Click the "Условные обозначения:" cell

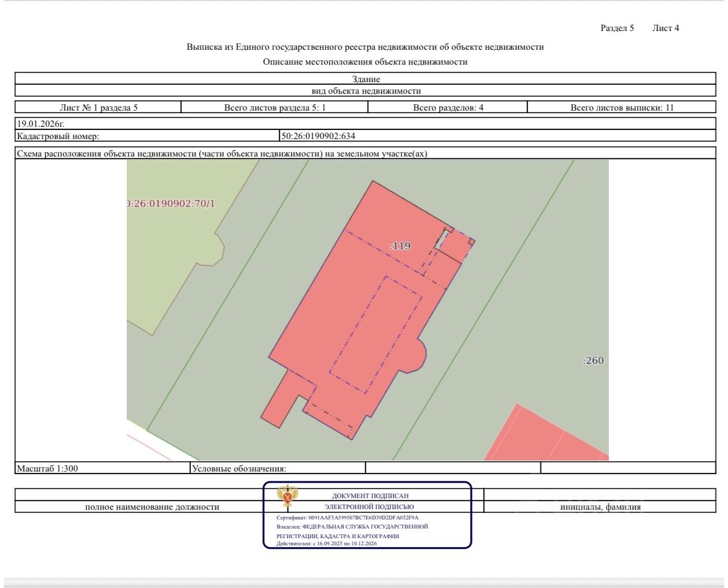(239, 468)
